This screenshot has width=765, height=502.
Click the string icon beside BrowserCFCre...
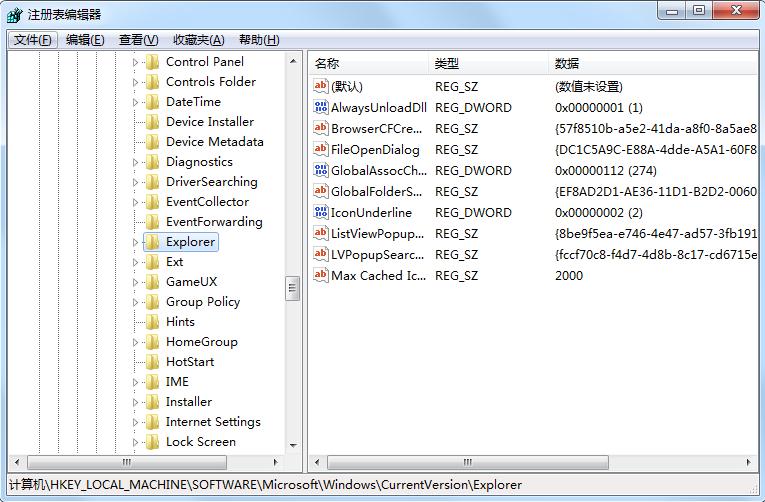pyautogui.click(x=321, y=128)
